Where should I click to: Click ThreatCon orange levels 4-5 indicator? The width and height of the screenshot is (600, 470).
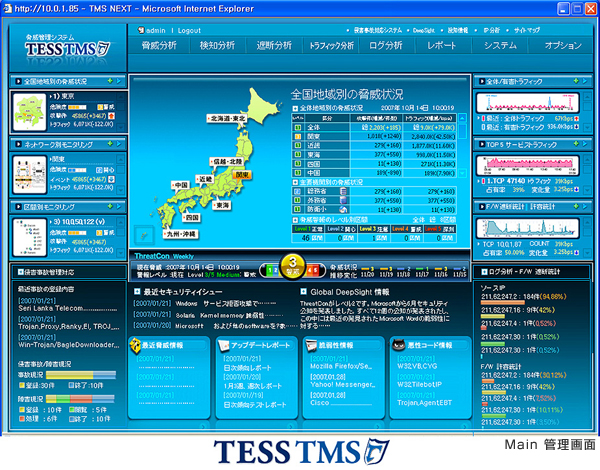click(x=312, y=270)
